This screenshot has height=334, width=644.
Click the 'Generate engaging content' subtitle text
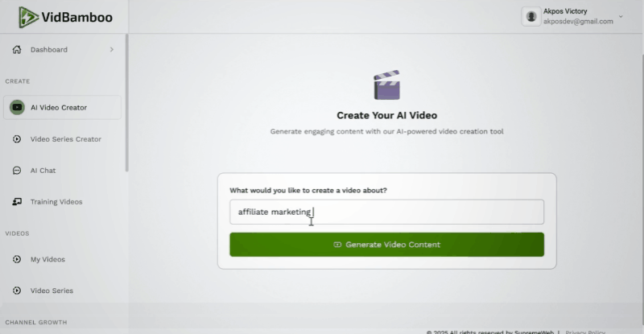click(387, 131)
